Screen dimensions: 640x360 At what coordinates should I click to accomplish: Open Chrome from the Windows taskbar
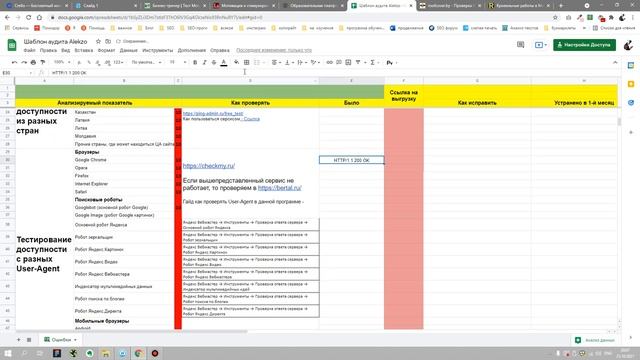138,353
